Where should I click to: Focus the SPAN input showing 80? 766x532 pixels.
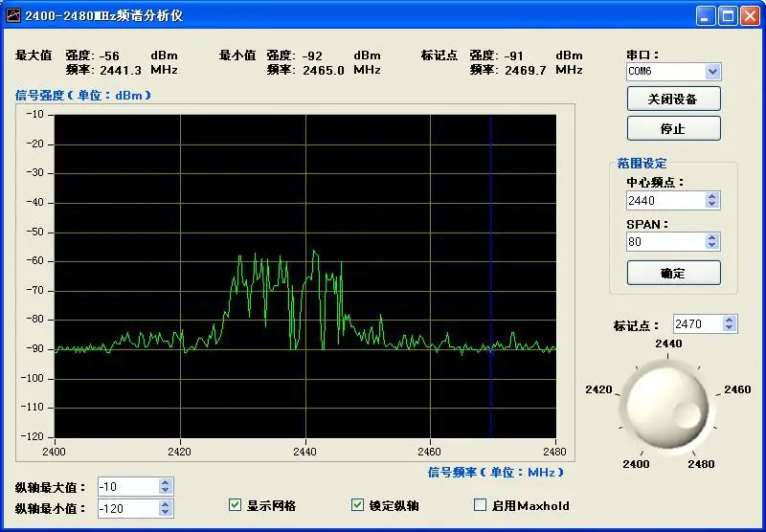pos(665,241)
